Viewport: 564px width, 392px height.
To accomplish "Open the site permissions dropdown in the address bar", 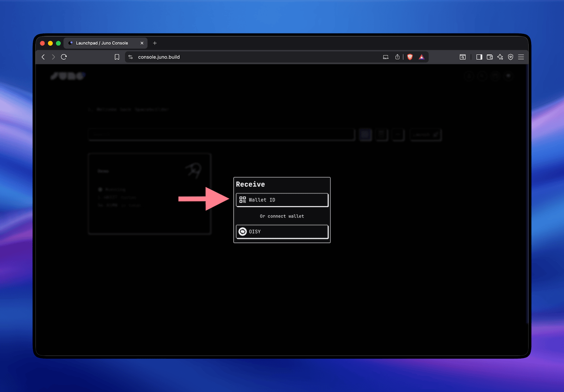I will [130, 57].
